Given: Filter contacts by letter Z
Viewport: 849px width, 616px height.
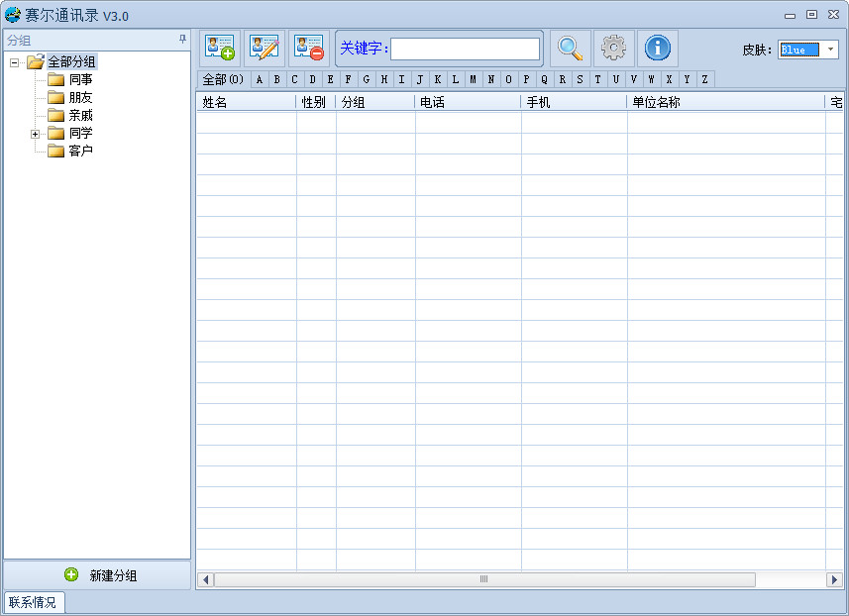Looking at the screenshot, I should point(705,79).
